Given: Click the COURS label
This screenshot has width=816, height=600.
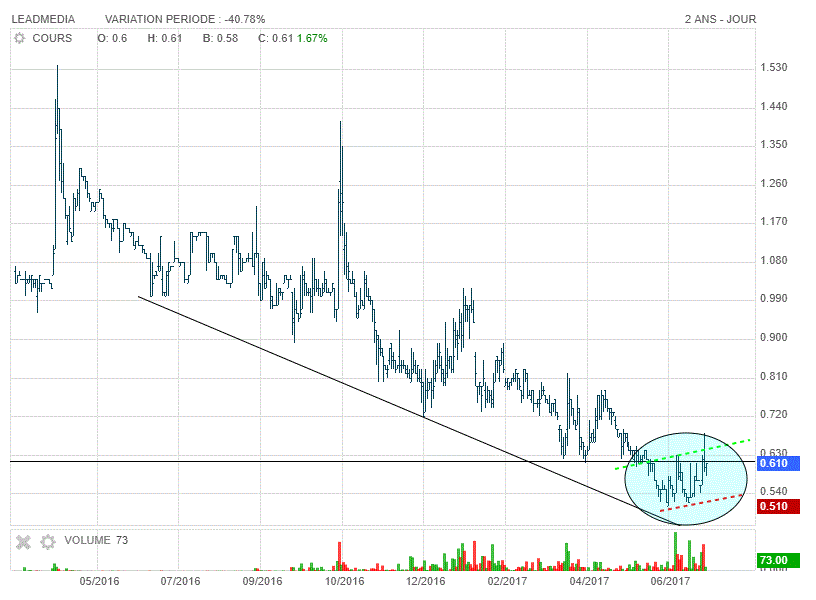Looking at the screenshot, I should pyautogui.click(x=52, y=38).
